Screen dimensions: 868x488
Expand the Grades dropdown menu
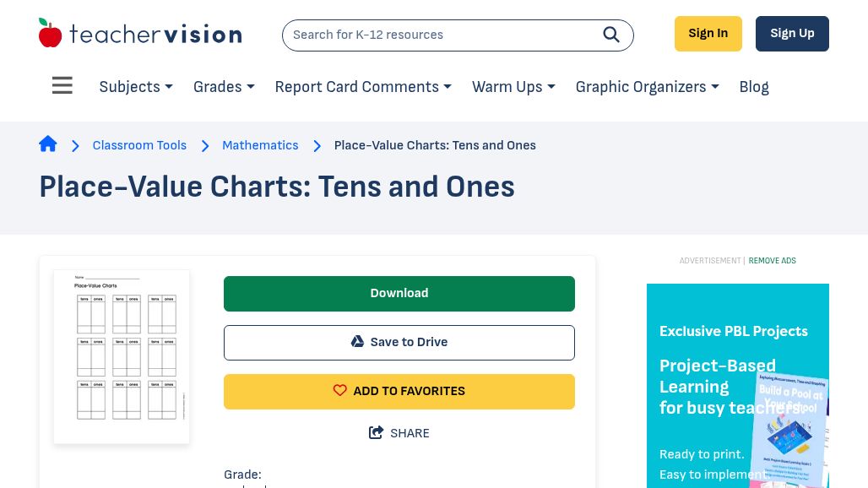224,87
